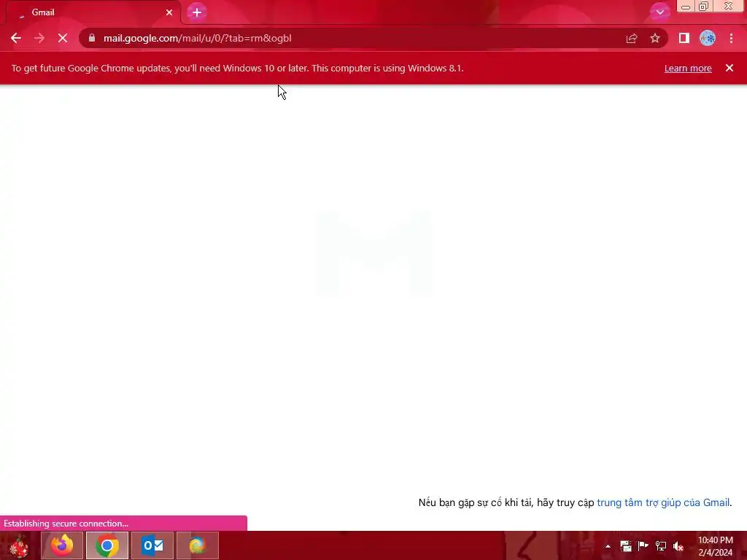Click the forward navigation arrow
747x560 pixels.
[39, 38]
